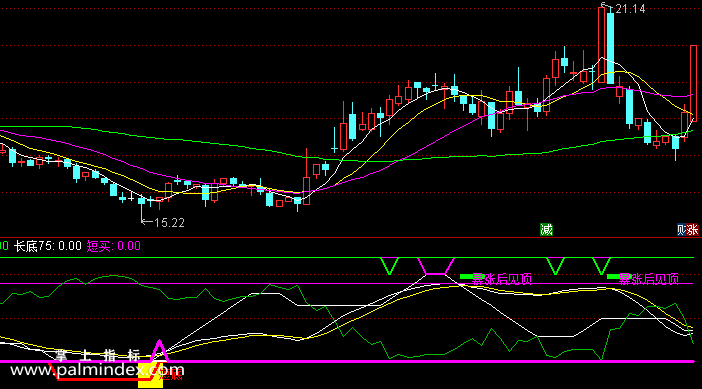This screenshot has width=702, height=389.
Task: Click the red 涨 signal badge
Action: coord(693,230)
